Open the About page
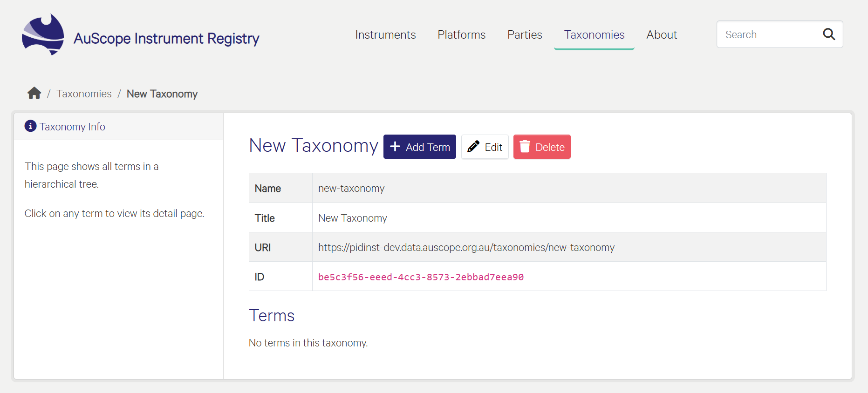This screenshot has height=393, width=868. (x=661, y=34)
